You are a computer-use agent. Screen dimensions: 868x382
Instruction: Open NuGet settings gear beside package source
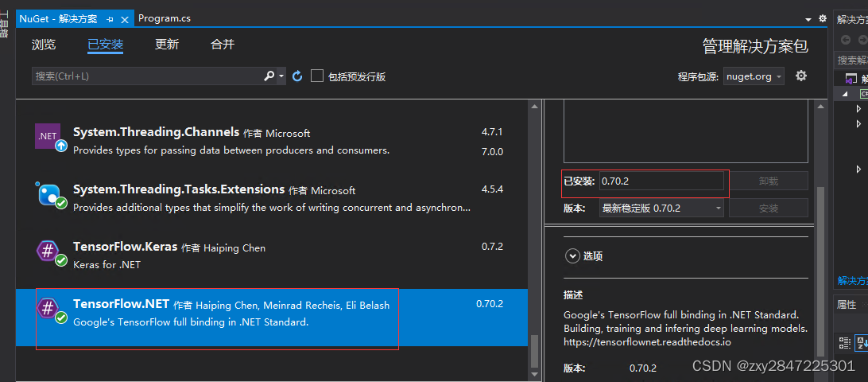coord(801,76)
